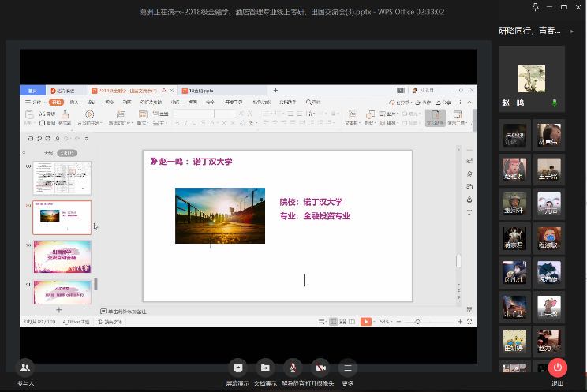Select the 出国留学 slide thumbnail
Screen dimensions: 587x392
(x=62, y=257)
